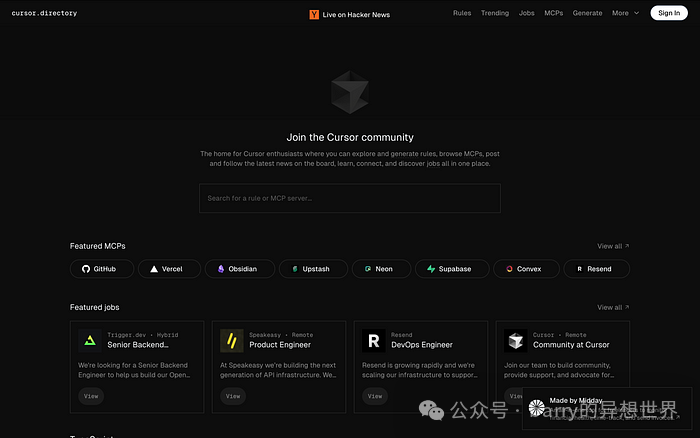View all Featured MCPs

(613, 246)
